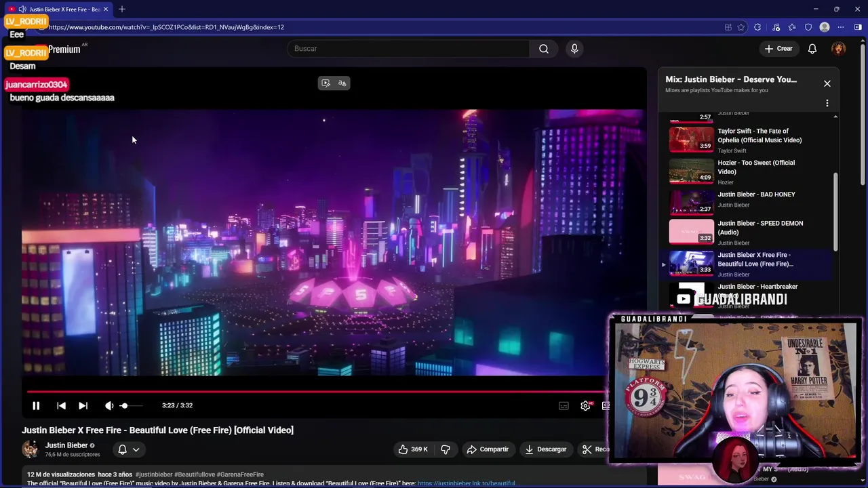Close the Justin Bieber X Free Fire tab

(106, 9)
